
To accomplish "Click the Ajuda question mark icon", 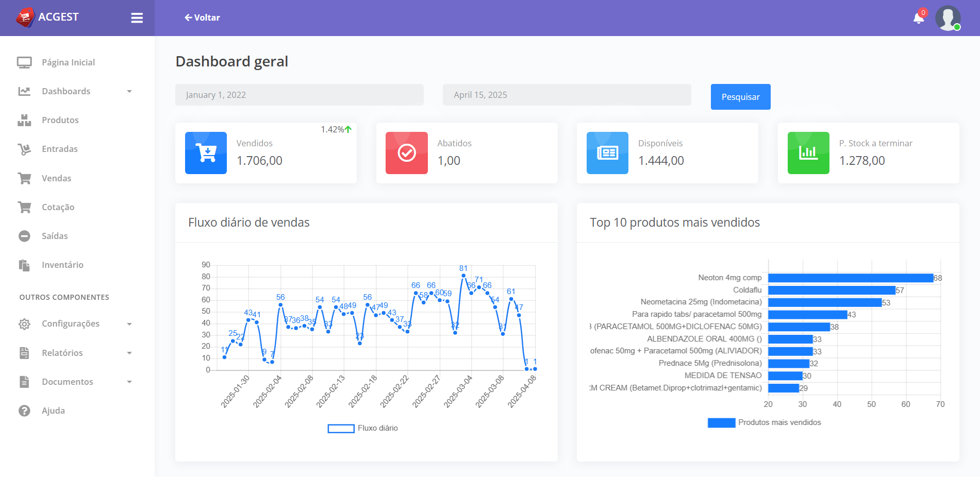I will pos(24,411).
